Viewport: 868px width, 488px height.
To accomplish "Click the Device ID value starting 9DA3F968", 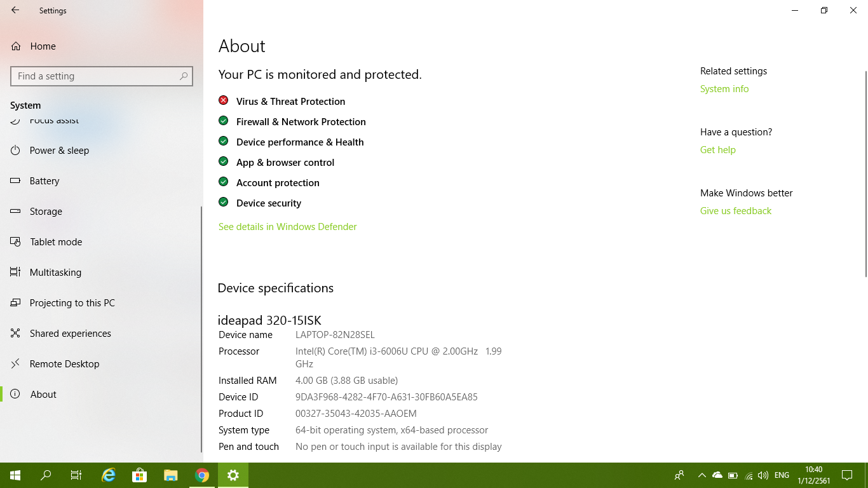I will [386, 396].
